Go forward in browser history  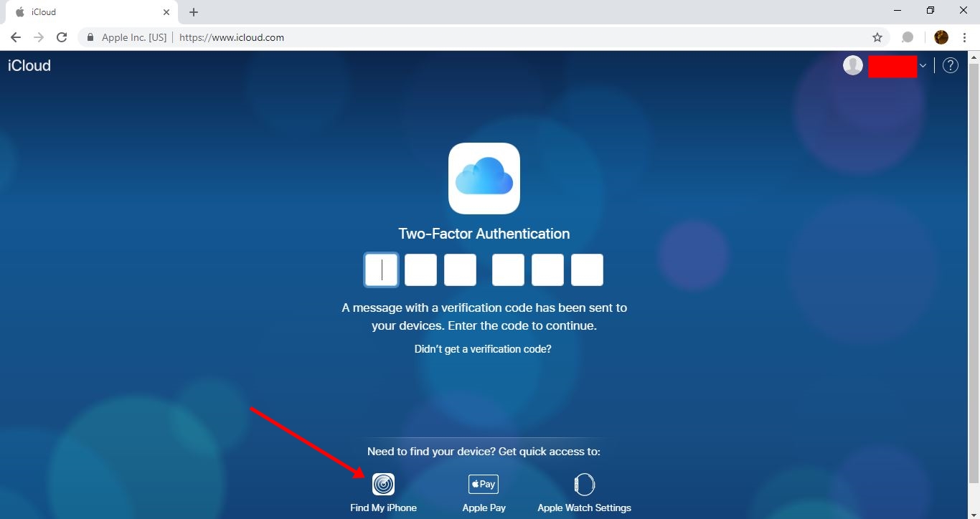click(39, 37)
